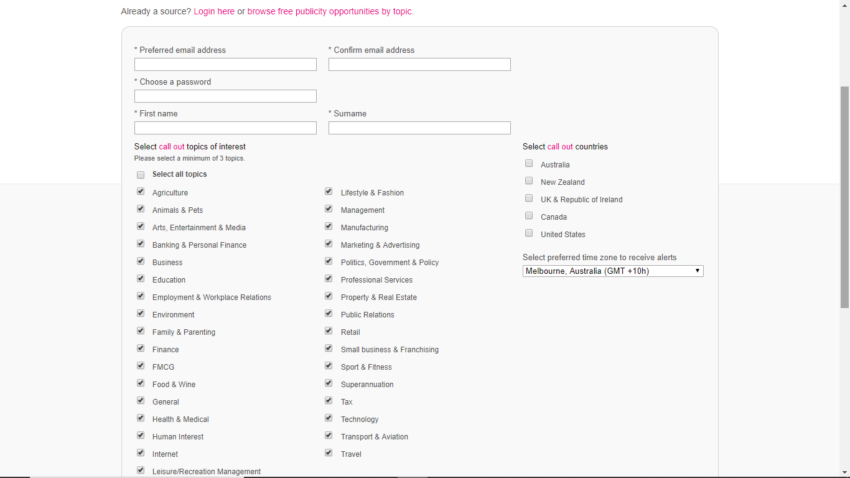Click the Surname input box
This screenshot has height=478, width=850.
pos(420,128)
